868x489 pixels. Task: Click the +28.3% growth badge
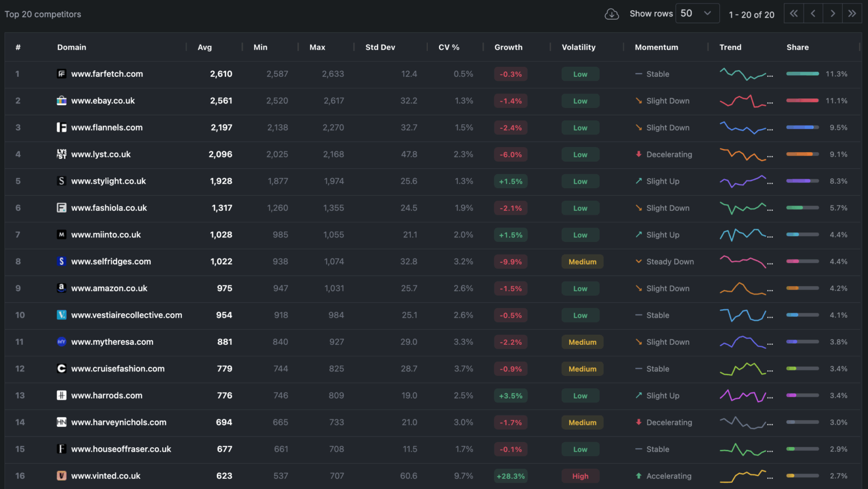coord(510,476)
